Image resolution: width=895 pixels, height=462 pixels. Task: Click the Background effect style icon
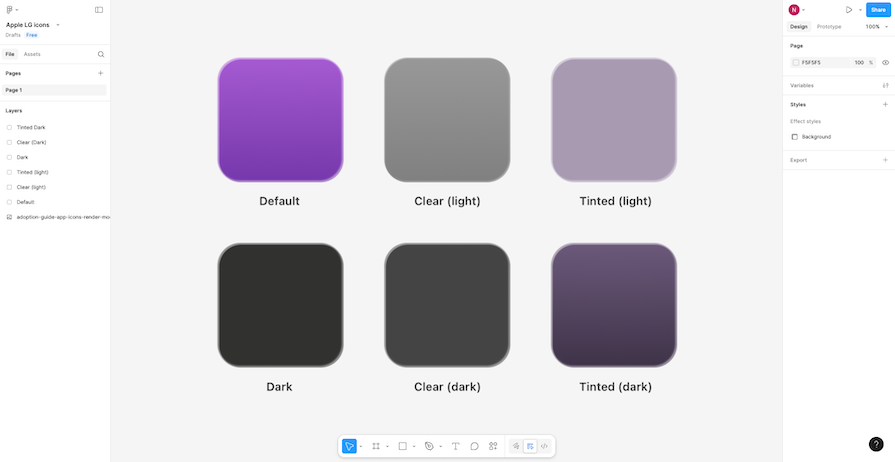pos(795,137)
